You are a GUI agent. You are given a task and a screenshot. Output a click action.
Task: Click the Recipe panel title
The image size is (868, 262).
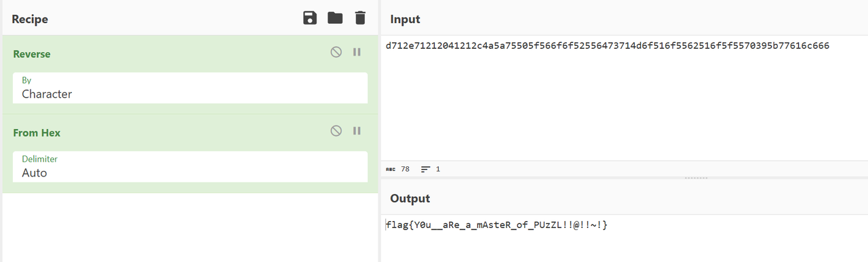pyautogui.click(x=31, y=20)
